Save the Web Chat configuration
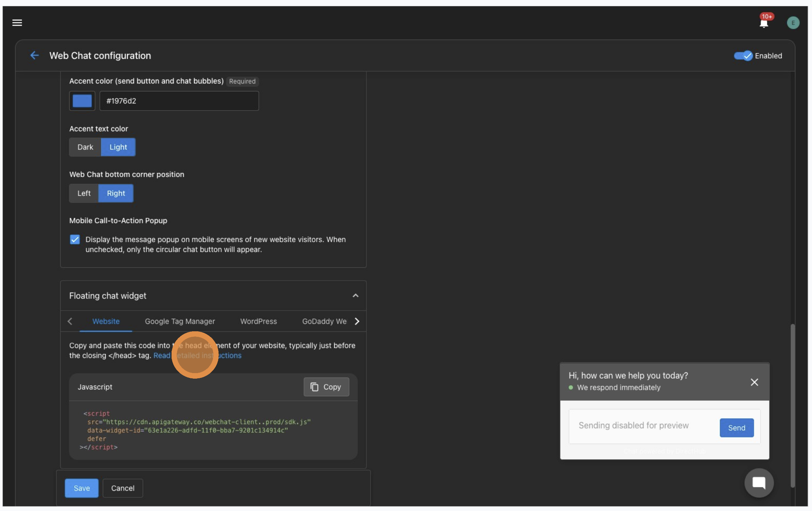Screen dimensions: 812x511 pos(81,488)
